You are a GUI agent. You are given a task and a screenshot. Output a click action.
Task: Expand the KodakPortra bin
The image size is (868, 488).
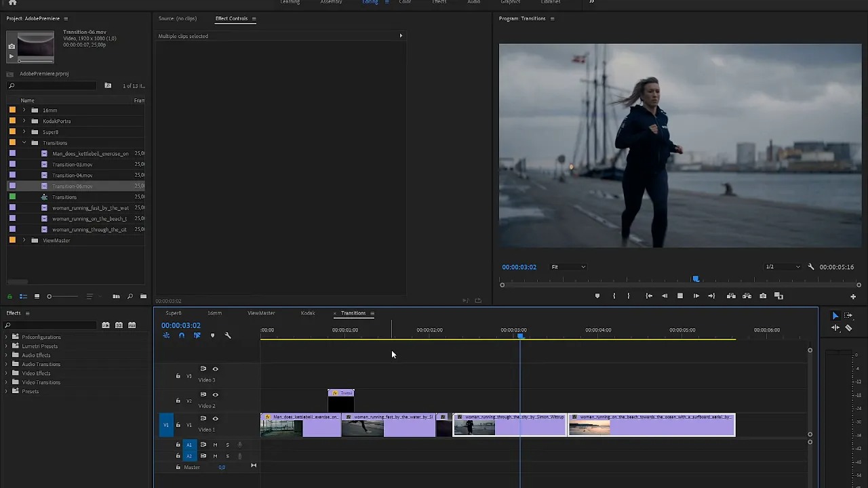[24, 121]
